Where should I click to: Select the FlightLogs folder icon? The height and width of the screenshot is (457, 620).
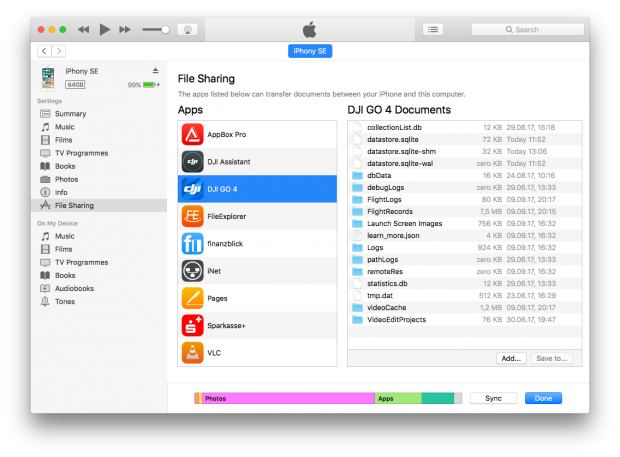point(357,199)
